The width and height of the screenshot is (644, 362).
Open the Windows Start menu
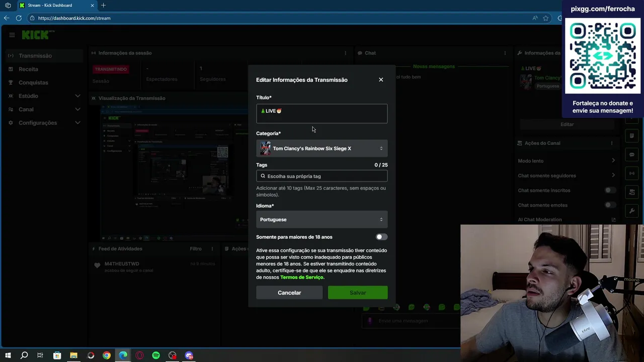(8, 355)
